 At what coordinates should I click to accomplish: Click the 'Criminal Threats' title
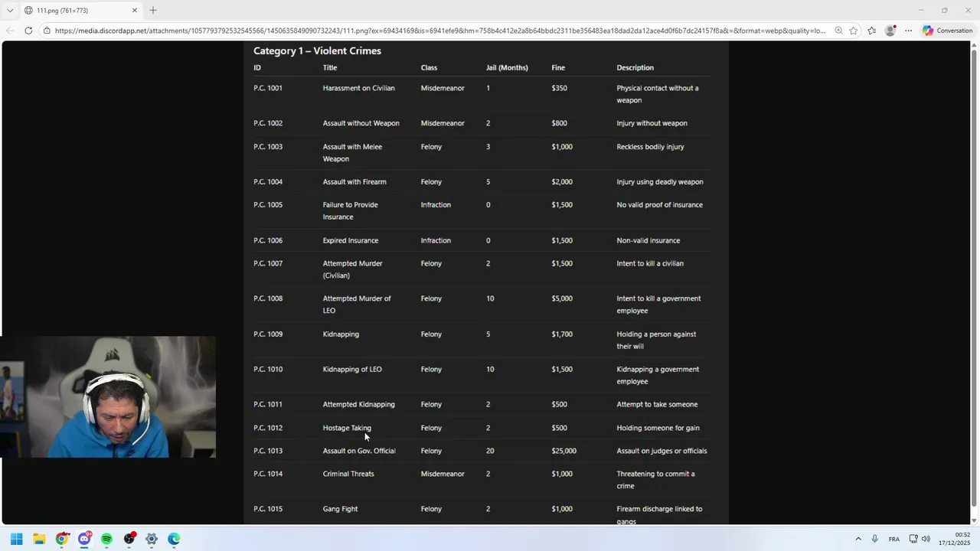(348, 474)
